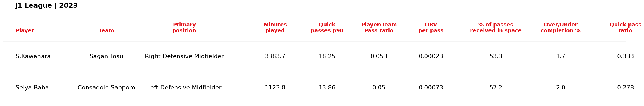Click the Team column header

[106, 31]
